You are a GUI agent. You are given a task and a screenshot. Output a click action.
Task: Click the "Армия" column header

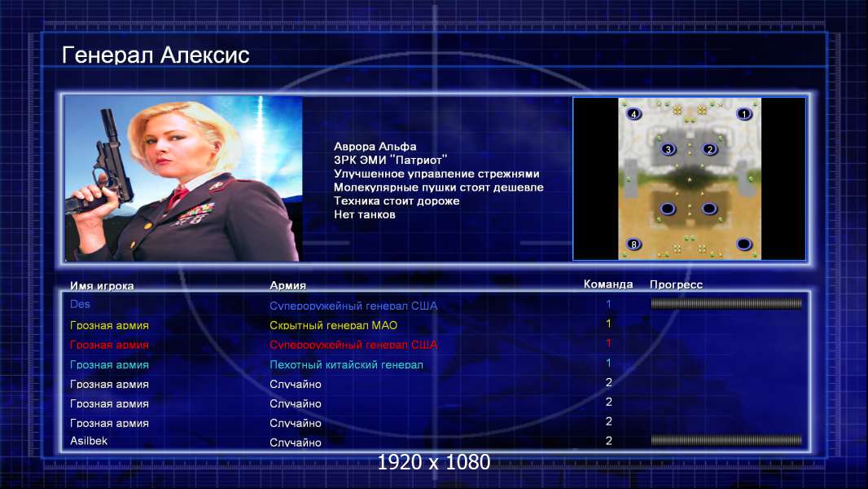pos(288,285)
